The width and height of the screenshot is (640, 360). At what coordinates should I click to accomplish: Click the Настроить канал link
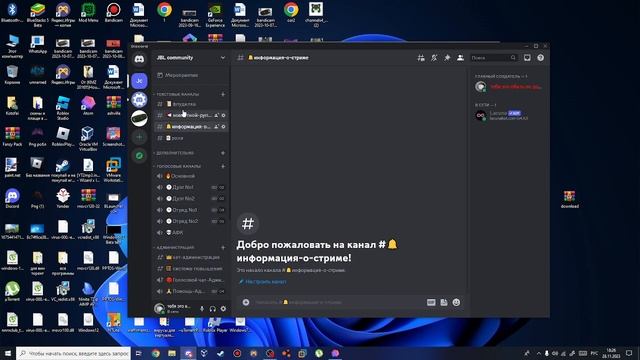coord(262,282)
